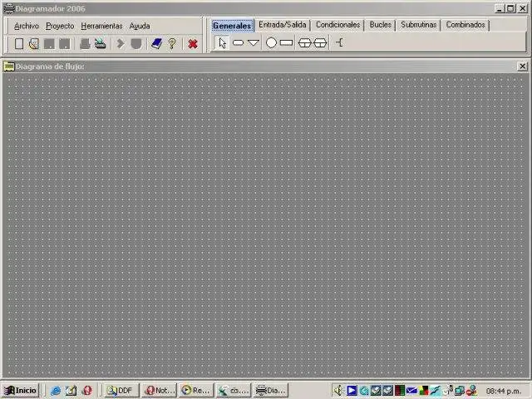Viewport: 532px width, 399px height.
Task: Switch to the Subrutinas tab
Action: pyautogui.click(x=419, y=25)
